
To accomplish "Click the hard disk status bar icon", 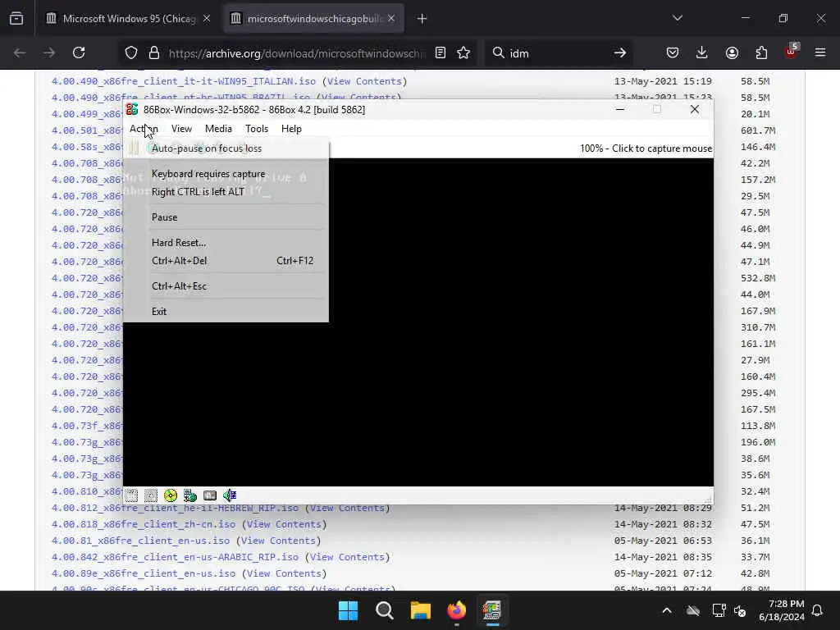I will [210, 495].
